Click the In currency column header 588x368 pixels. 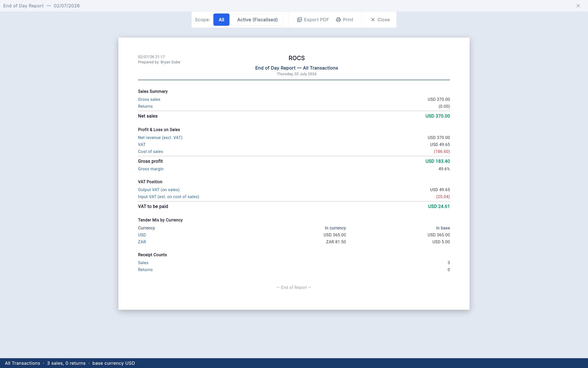(x=335, y=228)
